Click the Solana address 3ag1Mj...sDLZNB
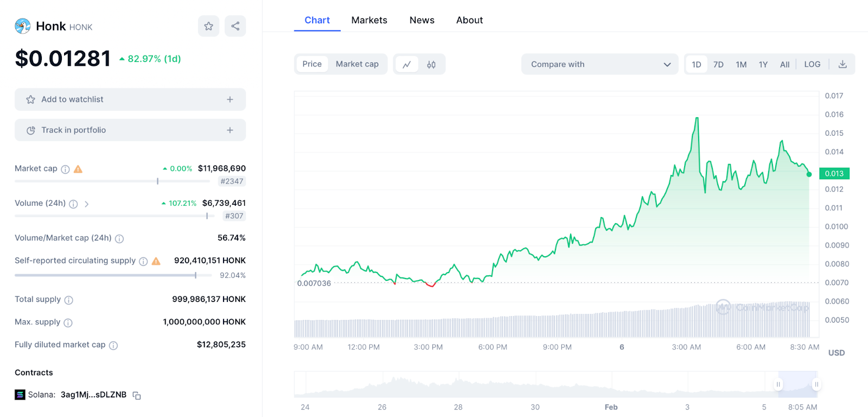The height and width of the screenshot is (417, 868). tap(93, 395)
